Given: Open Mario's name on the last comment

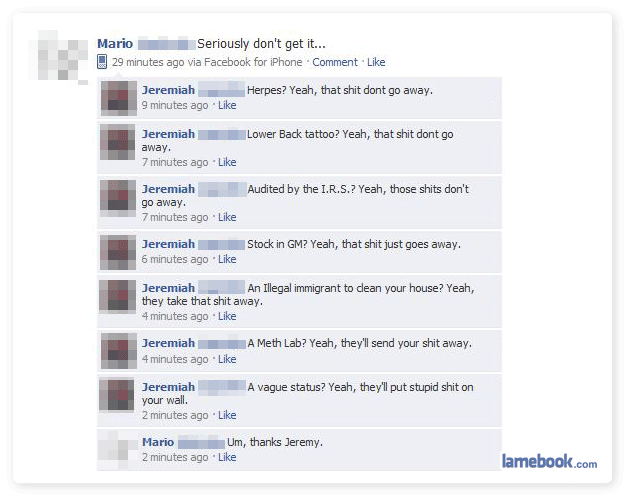Looking at the screenshot, I should tap(158, 442).
